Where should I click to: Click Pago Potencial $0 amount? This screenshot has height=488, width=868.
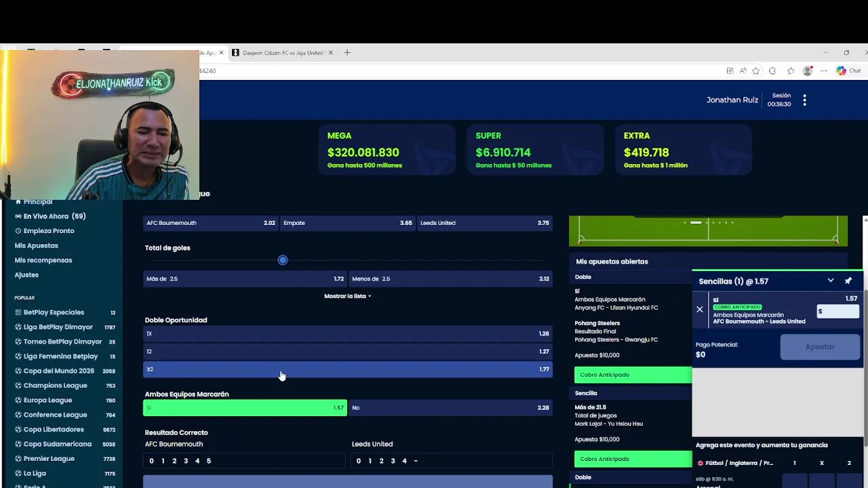tap(701, 355)
